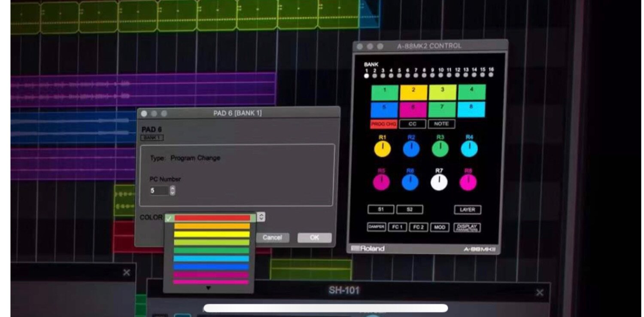Click the PC Number stepper arrows
This screenshot has width=644, height=317.
pos(173,191)
